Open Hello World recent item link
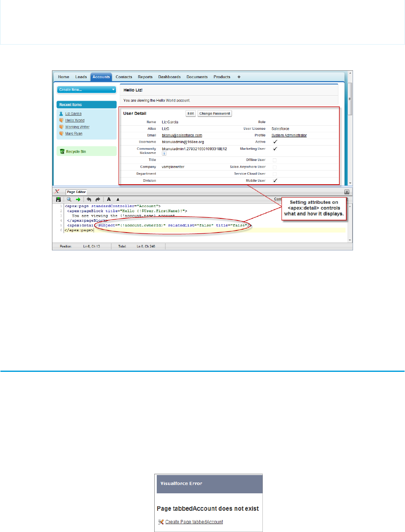Image resolution: width=405 pixels, height=532 pixels. tap(75, 120)
